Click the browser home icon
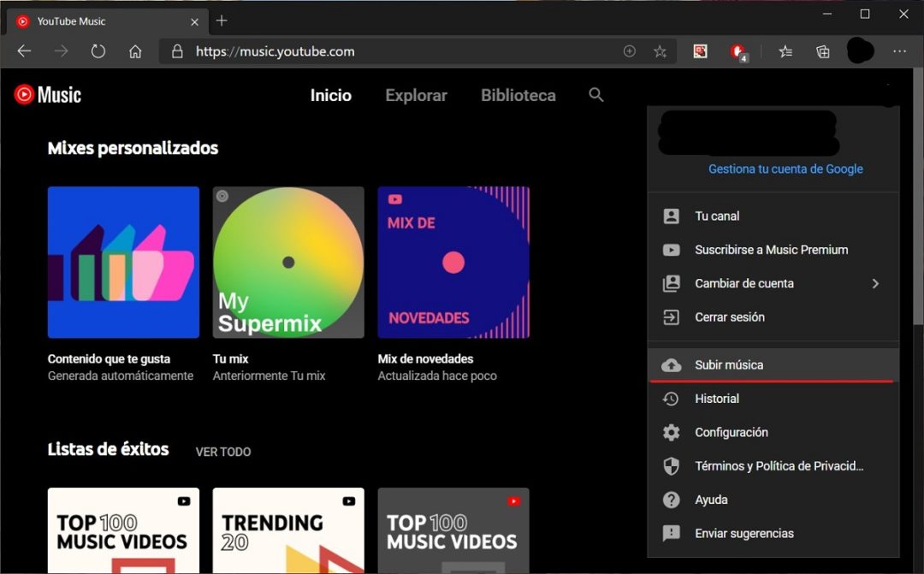Image resolution: width=924 pixels, height=574 pixels. (x=135, y=51)
